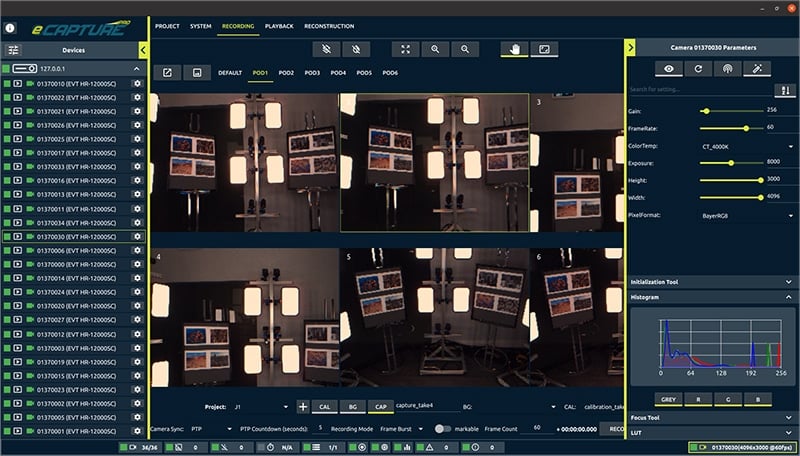Switch to the PLAYBACK tab
The width and height of the screenshot is (800, 456).
(x=279, y=26)
